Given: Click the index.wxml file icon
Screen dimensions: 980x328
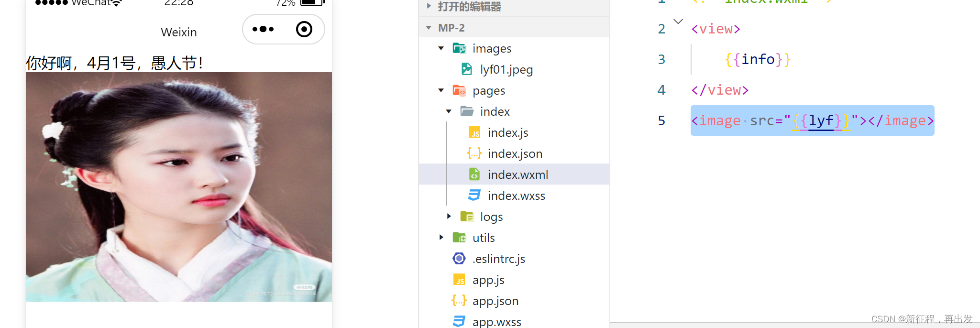Looking at the screenshot, I should (x=474, y=175).
